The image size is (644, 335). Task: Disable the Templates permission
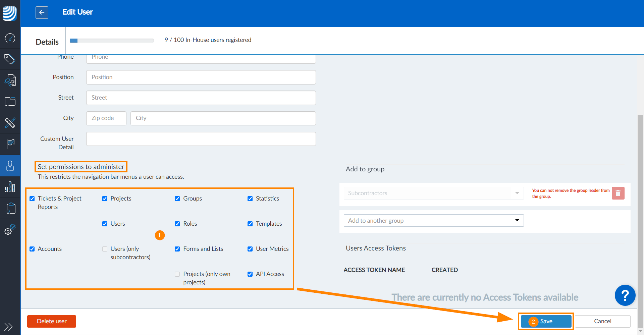tap(250, 224)
